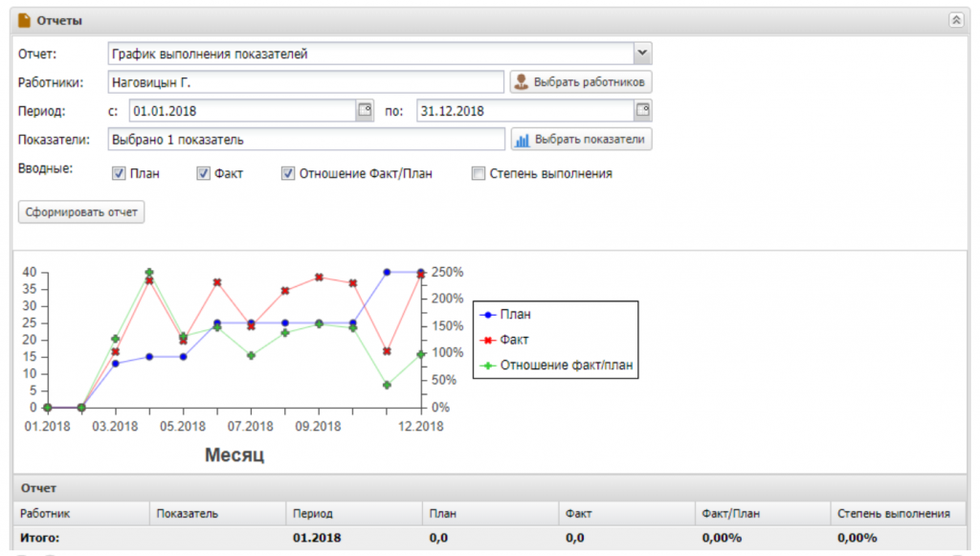Viewport: 980px width, 556px height.
Task: Sort by the План column header
Action: pyautogui.click(x=490, y=514)
